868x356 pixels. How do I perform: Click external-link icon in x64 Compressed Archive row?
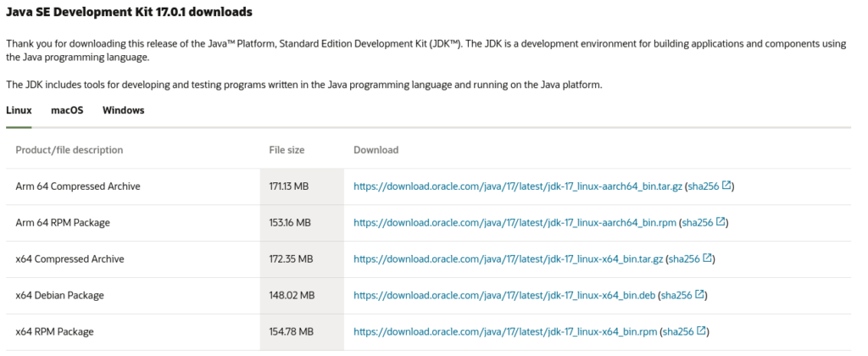[x=708, y=258]
